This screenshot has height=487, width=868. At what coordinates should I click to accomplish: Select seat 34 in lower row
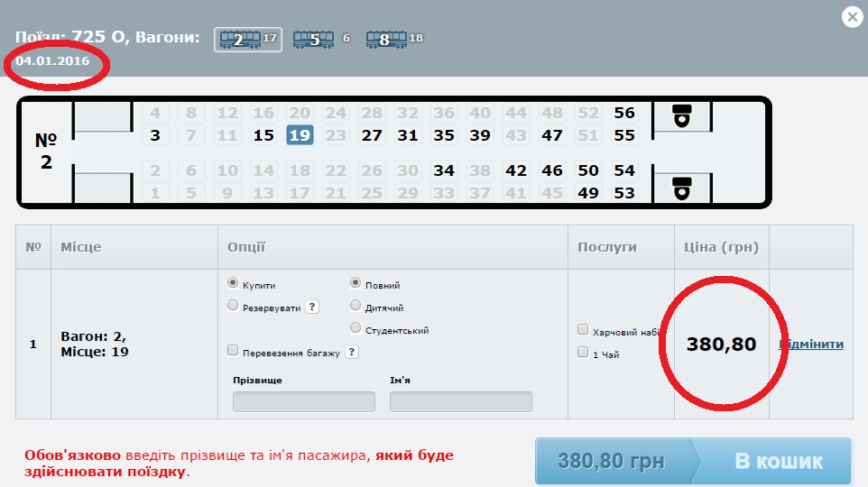coord(443,170)
